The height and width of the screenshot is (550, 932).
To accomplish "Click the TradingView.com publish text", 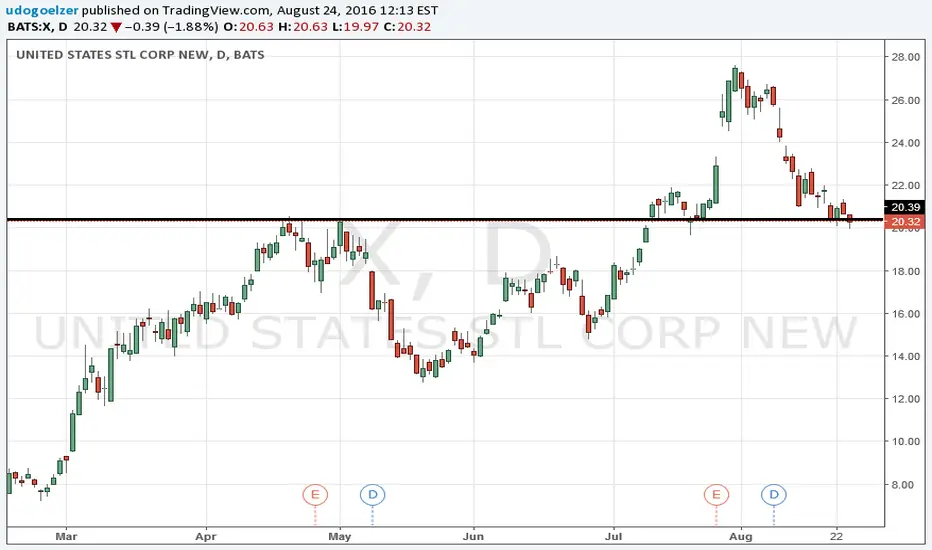I will 216,10.
